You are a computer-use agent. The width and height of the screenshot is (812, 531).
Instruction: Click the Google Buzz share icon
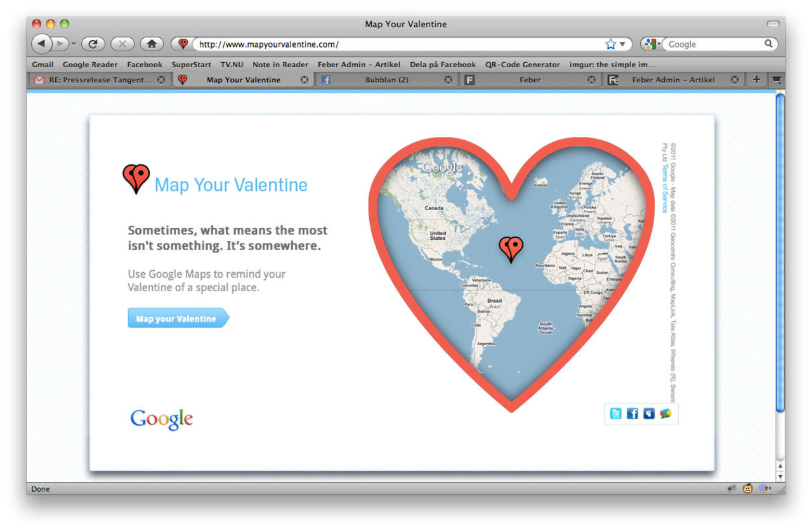click(665, 414)
